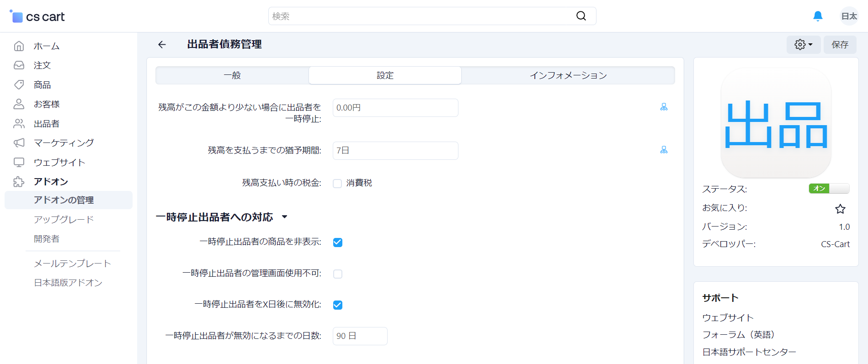The width and height of the screenshot is (868, 364).
Task: Mark addon as favorite with star icon
Action: (x=840, y=209)
